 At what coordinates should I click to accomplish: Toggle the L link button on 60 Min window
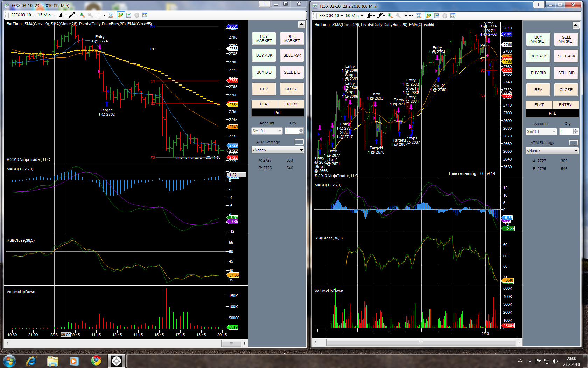tap(539, 5)
